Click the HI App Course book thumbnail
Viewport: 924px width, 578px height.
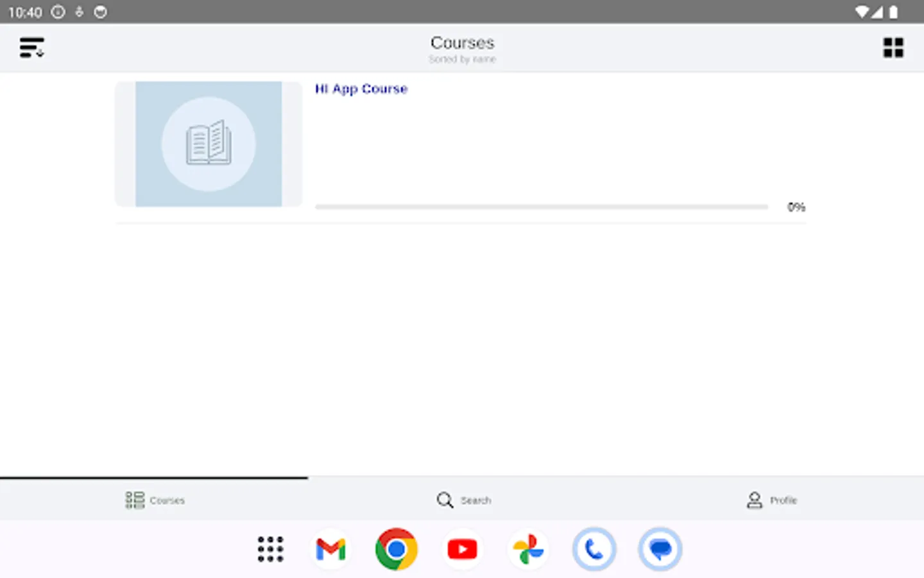click(x=209, y=144)
